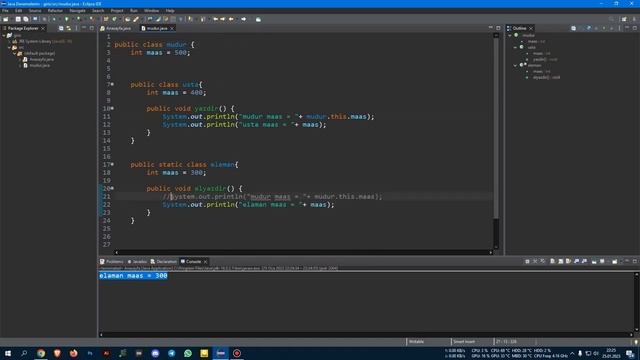The height and width of the screenshot is (360, 640).
Task: Toggle Link with Editor in Package Explorer
Action: pyautogui.click(x=69, y=28)
